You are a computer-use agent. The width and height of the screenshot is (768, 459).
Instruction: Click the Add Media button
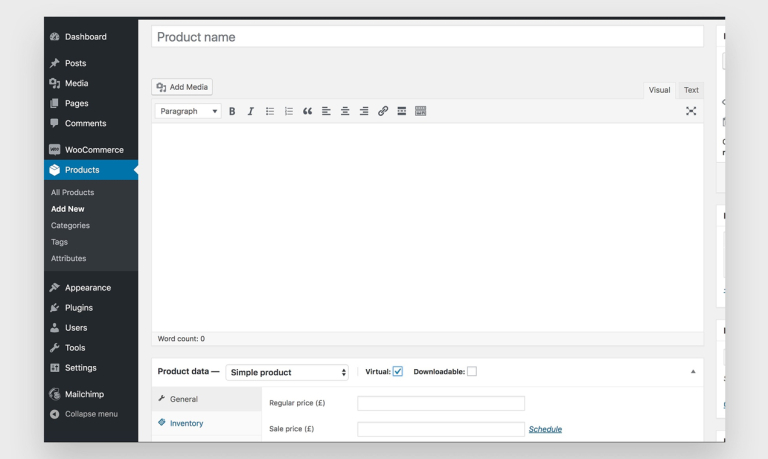click(x=182, y=87)
